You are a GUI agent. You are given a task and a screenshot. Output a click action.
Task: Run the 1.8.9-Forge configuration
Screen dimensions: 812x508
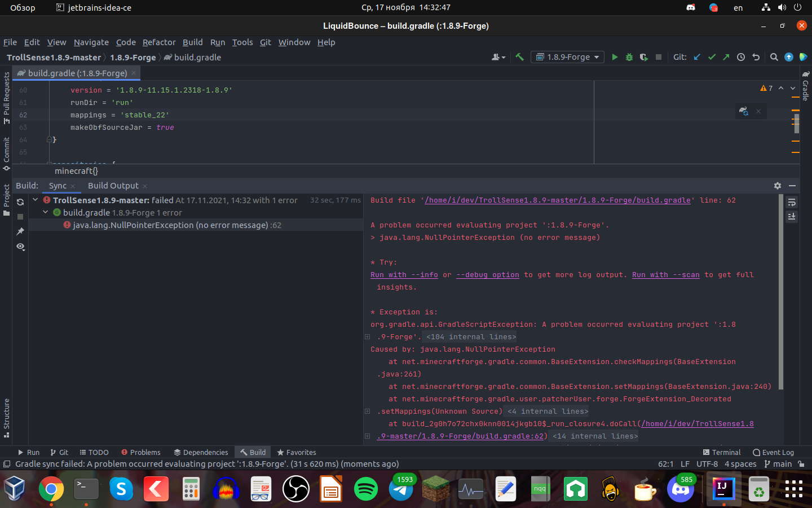click(x=615, y=57)
